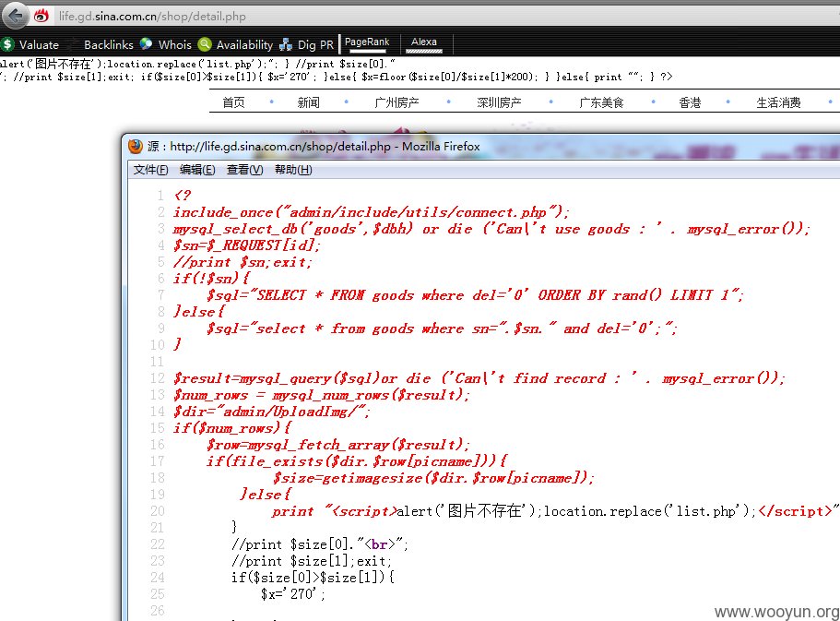This screenshot has height=621, width=840.
Task: Click the PR toolbar label
Action: [326, 45]
